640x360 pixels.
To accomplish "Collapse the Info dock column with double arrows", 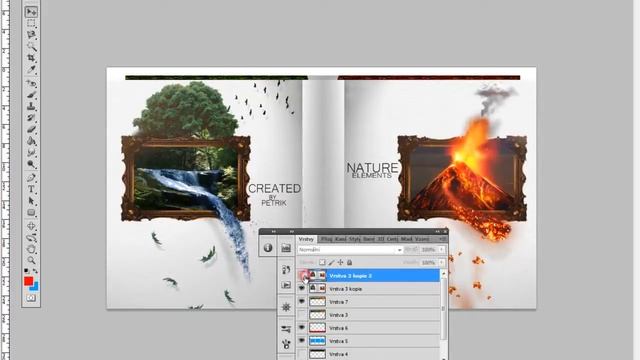I will click(274, 231).
